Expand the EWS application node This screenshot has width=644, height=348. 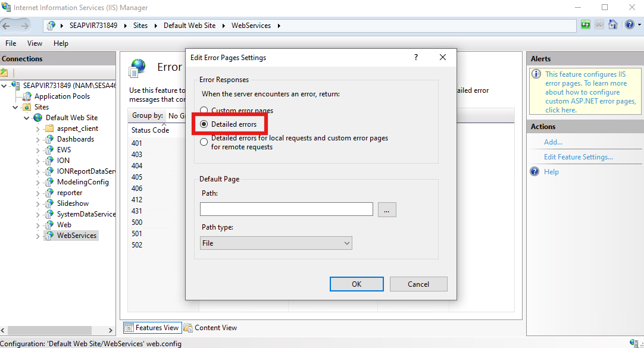37,150
